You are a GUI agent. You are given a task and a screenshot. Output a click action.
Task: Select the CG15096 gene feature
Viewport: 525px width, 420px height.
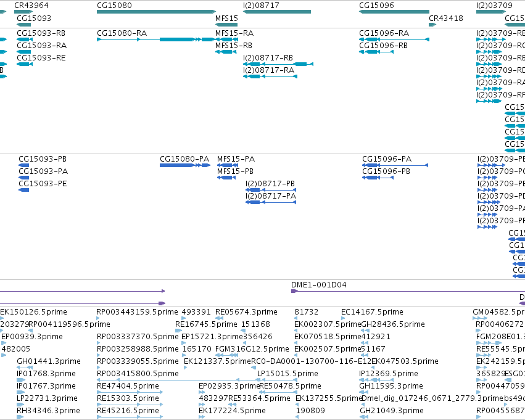394,12
